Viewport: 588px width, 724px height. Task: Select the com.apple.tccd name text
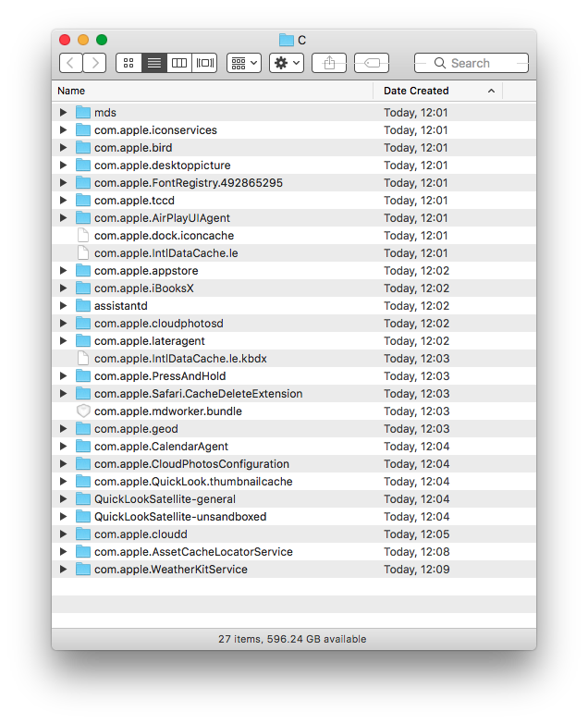click(x=134, y=201)
